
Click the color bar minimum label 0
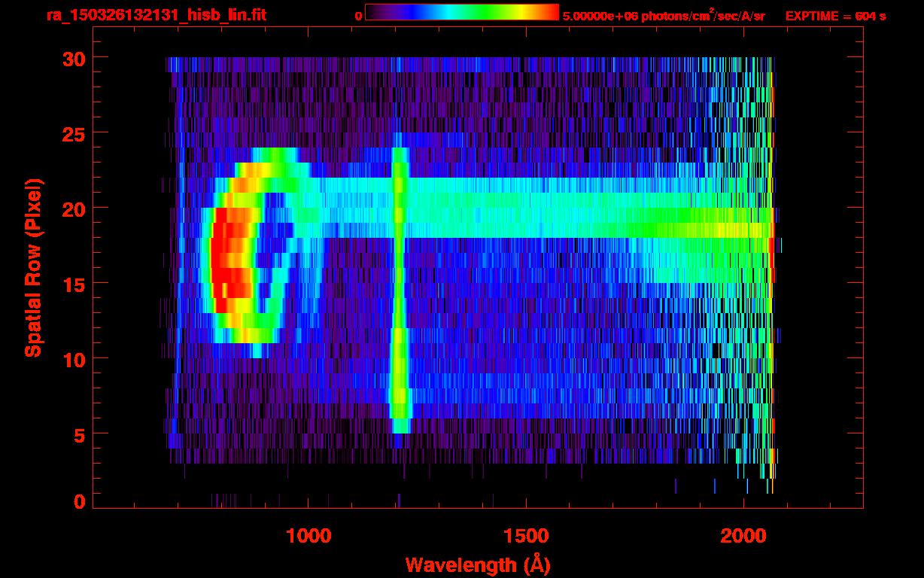[x=358, y=16]
